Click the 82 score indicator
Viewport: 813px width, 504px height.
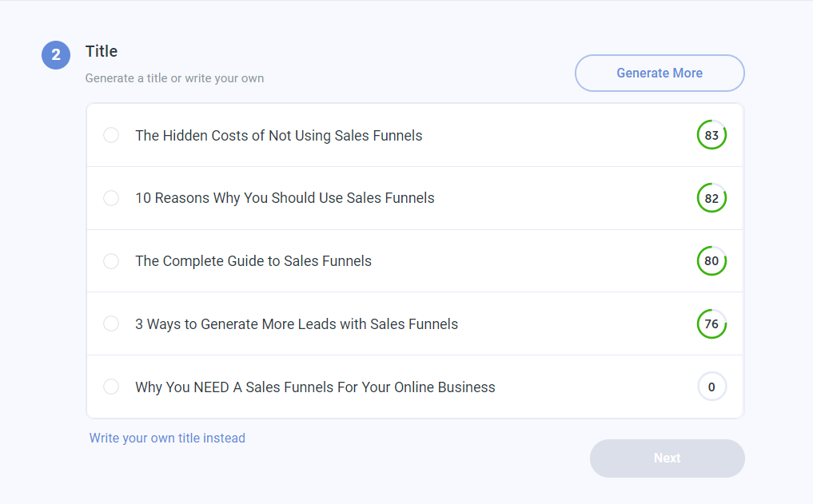(x=711, y=198)
